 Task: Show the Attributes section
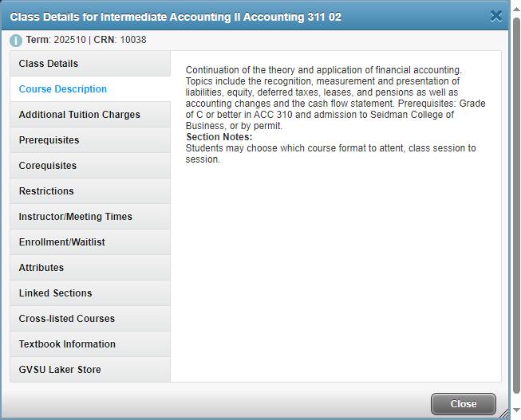coord(41,268)
